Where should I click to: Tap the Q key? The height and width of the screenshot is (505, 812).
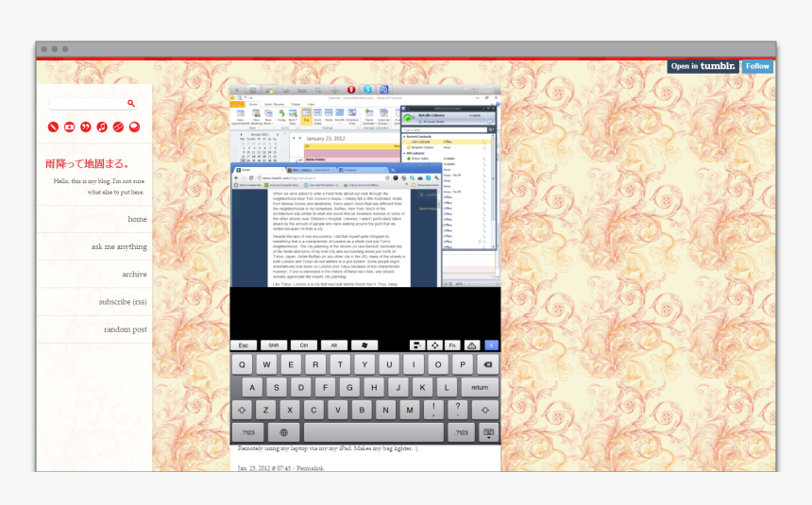pos(242,364)
